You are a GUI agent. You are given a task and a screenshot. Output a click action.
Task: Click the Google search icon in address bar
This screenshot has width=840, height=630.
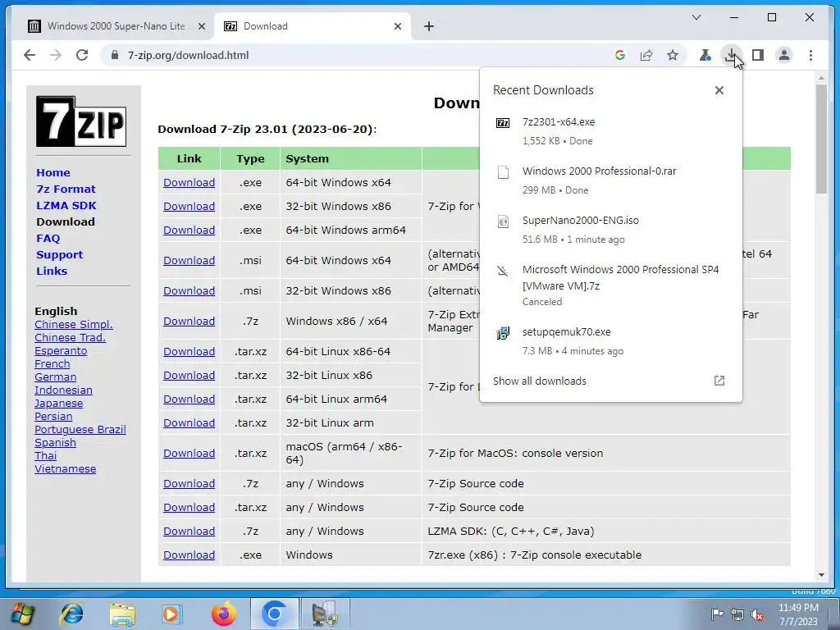620,55
